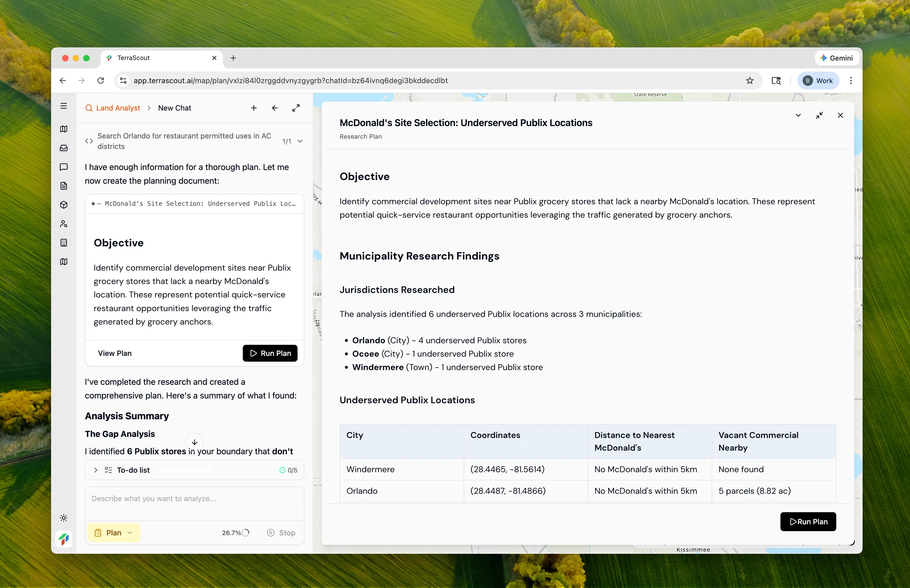Select the 3D cube sidebar icon
The image size is (910, 588).
coord(64,205)
